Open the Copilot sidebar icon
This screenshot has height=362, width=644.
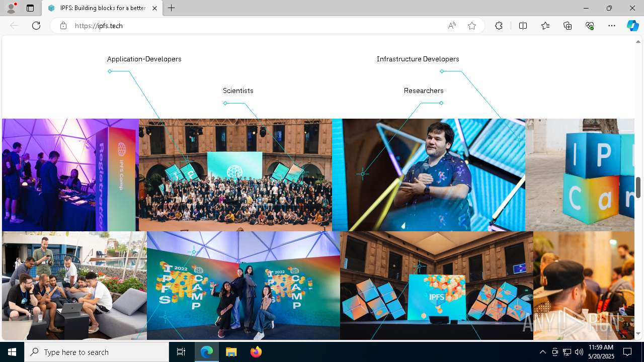pyautogui.click(x=632, y=26)
